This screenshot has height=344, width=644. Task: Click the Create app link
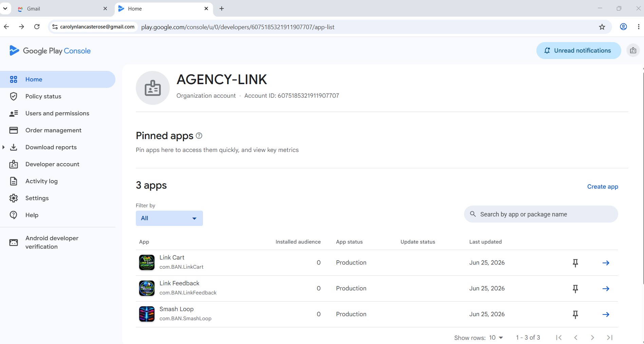603,187
